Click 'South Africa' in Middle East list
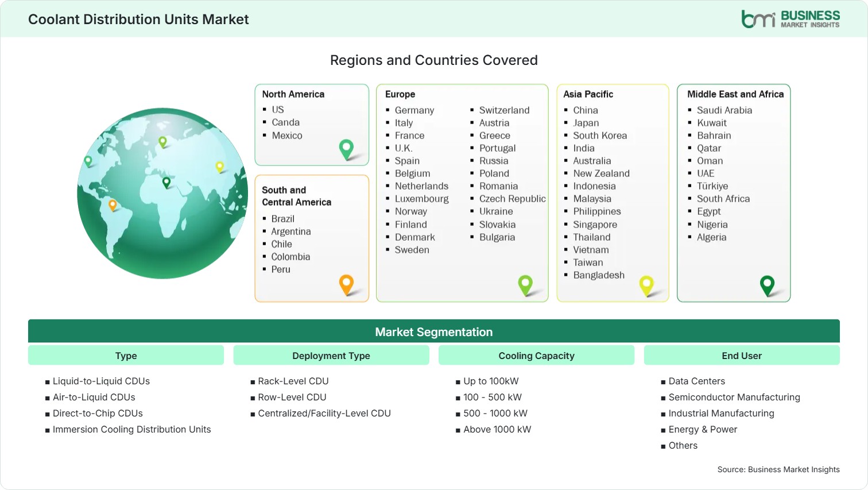The width and height of the screenshot is (868, 490). pos(723,199)
